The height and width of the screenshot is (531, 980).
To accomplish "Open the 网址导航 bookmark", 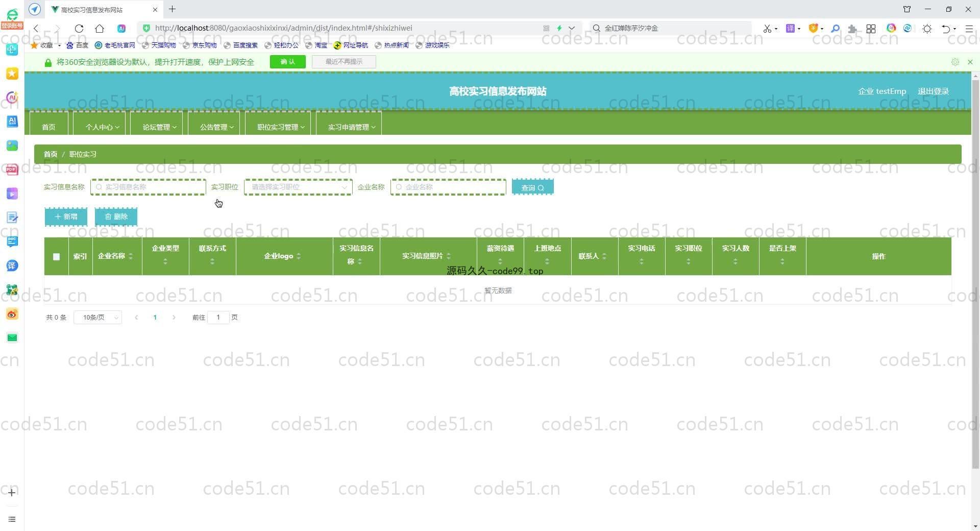I will point(351,45).
